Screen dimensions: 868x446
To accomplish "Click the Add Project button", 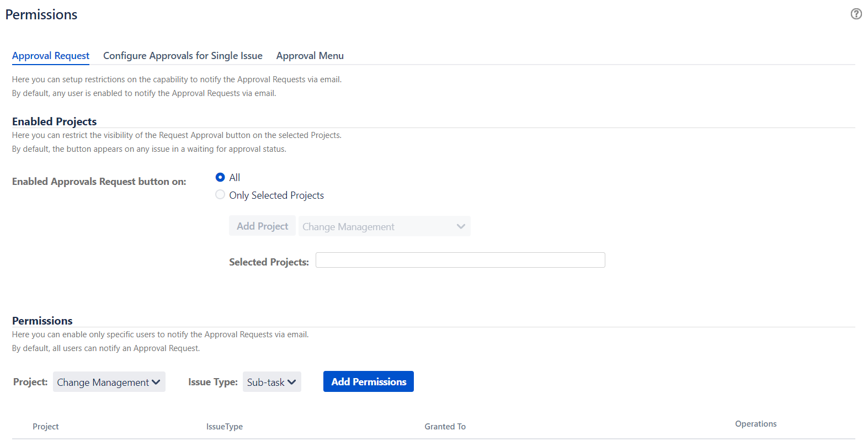I will [262, 226].
